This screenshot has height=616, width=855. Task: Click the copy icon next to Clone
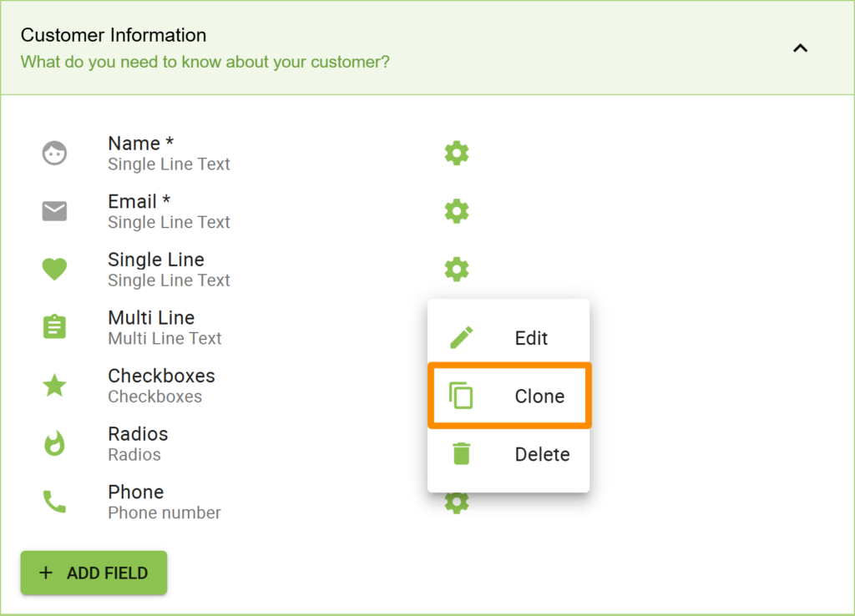pos(461,396)
